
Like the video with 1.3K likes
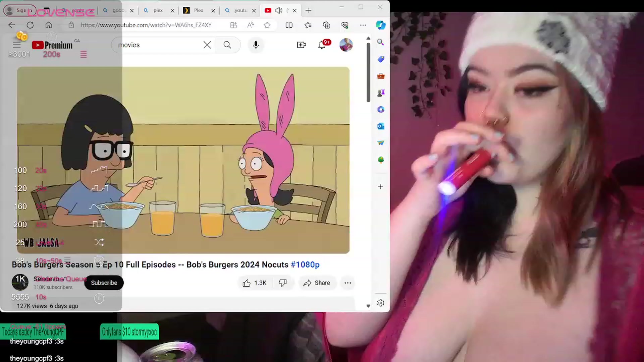pos(255,283)
